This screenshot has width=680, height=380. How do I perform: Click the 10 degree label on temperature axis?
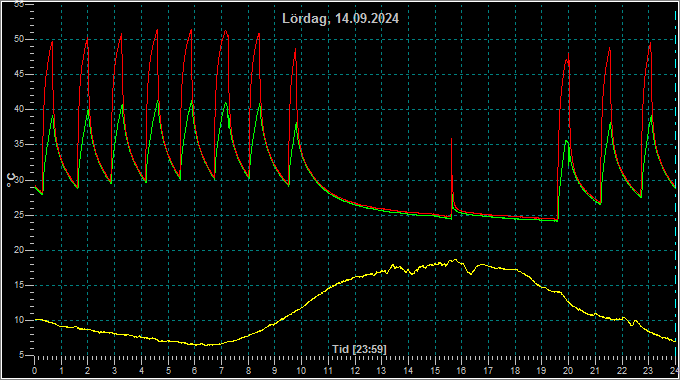point(18,320)
